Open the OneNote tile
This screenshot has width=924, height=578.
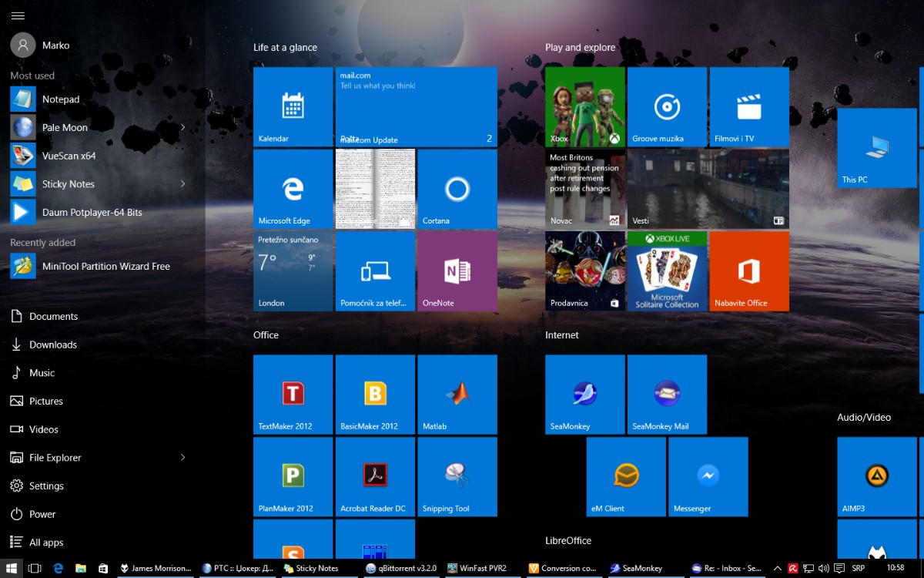coord(457,271)
